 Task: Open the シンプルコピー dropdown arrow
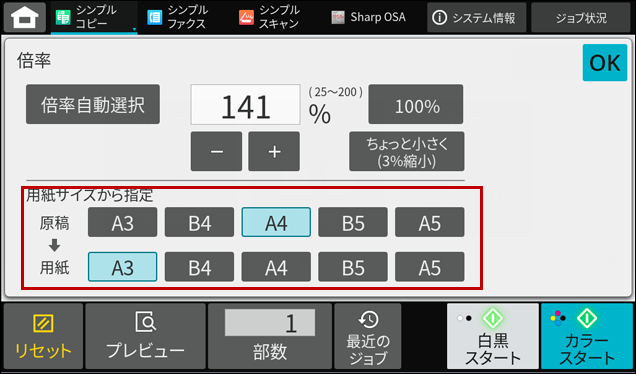134,30
